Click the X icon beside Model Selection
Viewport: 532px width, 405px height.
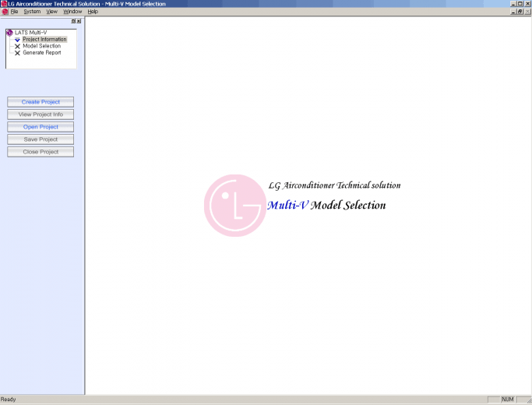click(x=17, y=46)
